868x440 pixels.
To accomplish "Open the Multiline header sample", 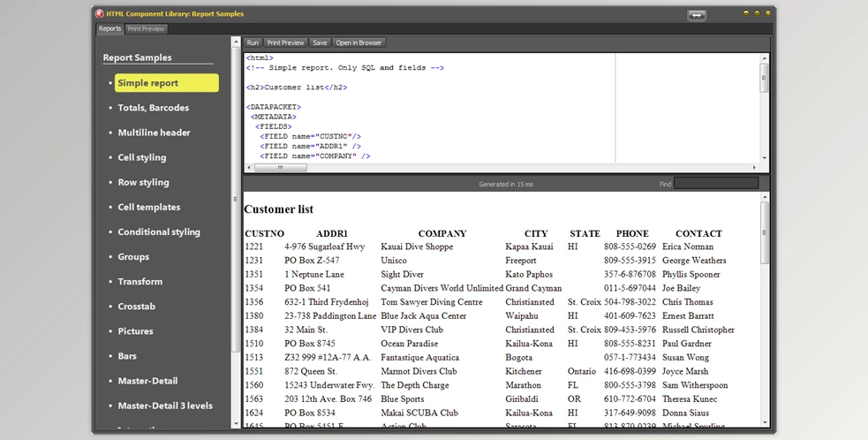I will point(155,133).
